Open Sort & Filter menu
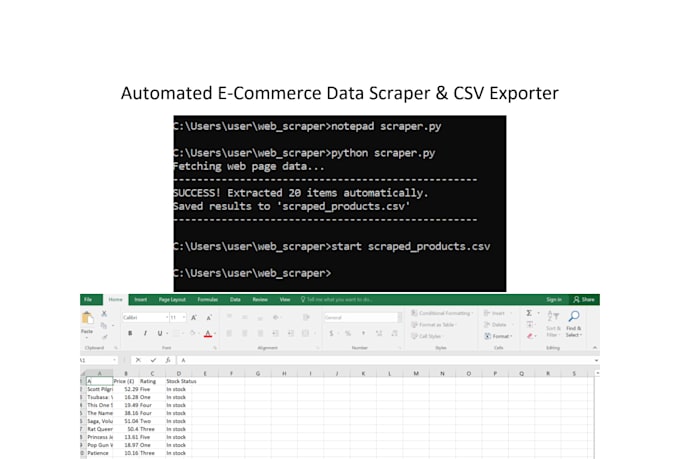 click(553, 324)
